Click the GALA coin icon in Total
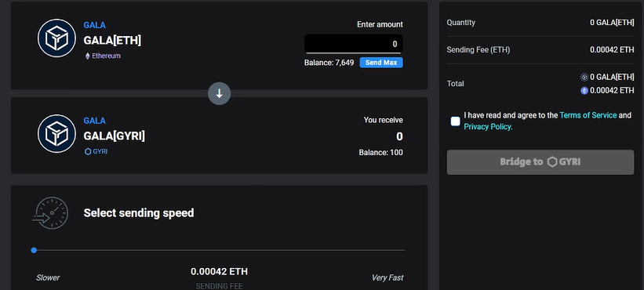This screenshot has width=644, height=290. 584,77
